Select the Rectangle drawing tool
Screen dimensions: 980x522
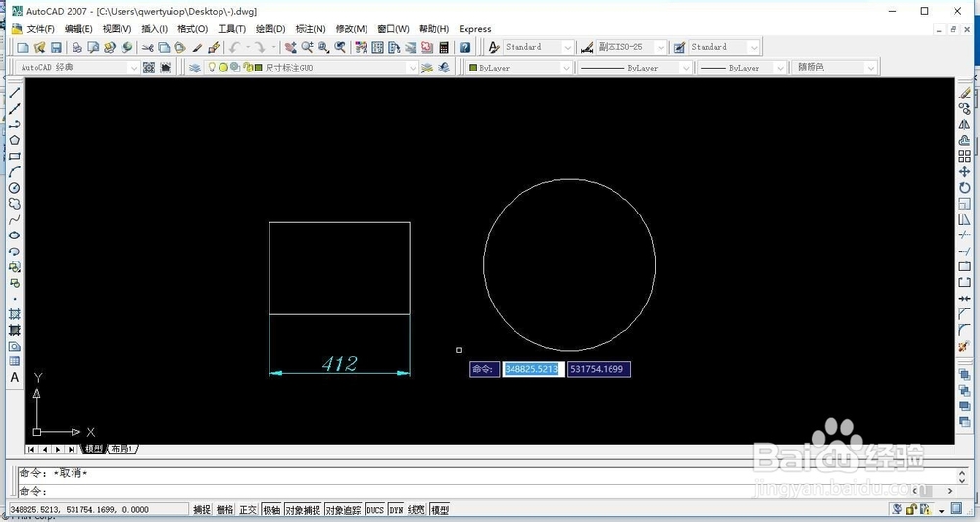click(14, 156)
